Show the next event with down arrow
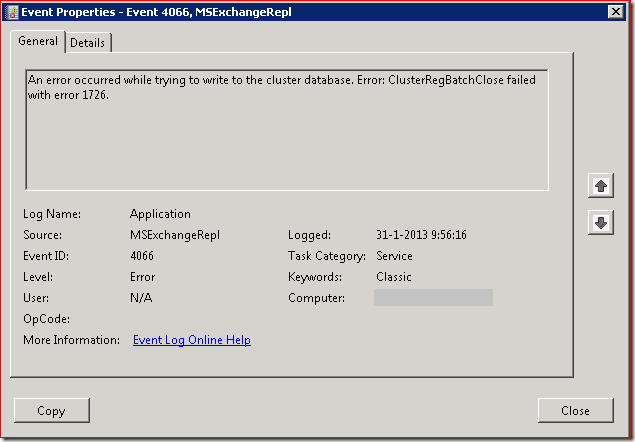635x442 pixels. pos(601,223)
